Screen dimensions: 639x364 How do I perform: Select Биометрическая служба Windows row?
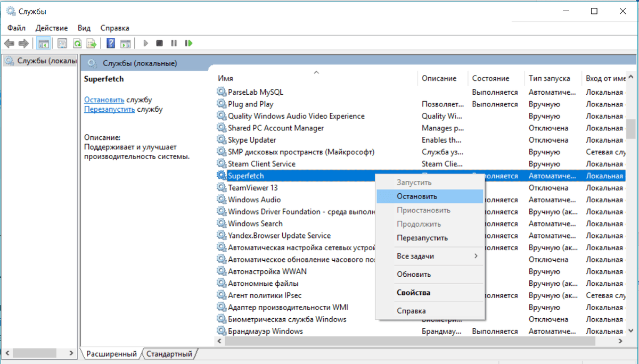[421, 319]
